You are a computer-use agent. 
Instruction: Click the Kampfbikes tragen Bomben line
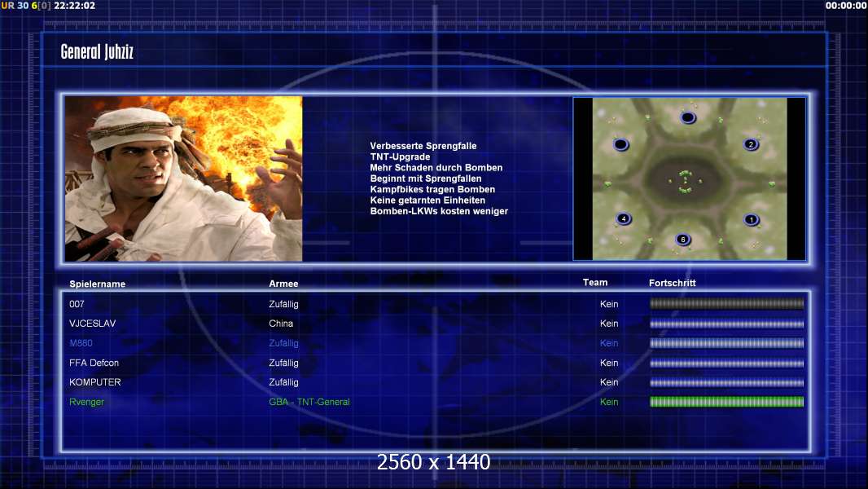(432, 189)
